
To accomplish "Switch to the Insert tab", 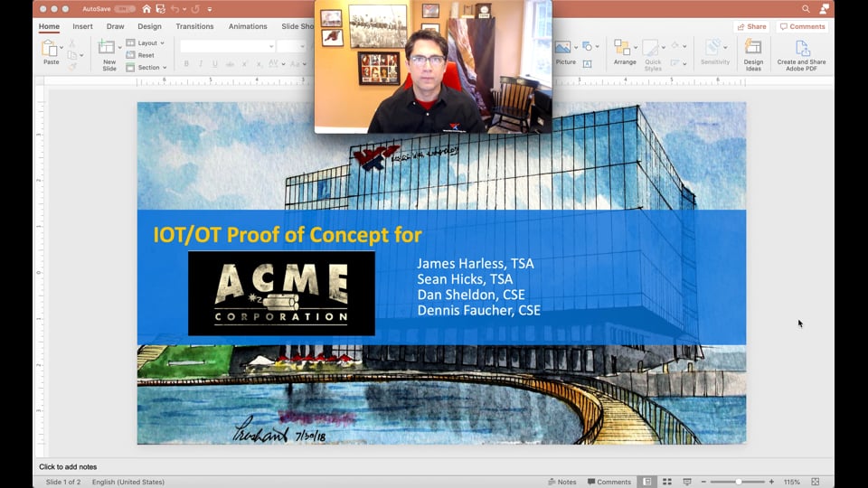I will coord(82,26).
